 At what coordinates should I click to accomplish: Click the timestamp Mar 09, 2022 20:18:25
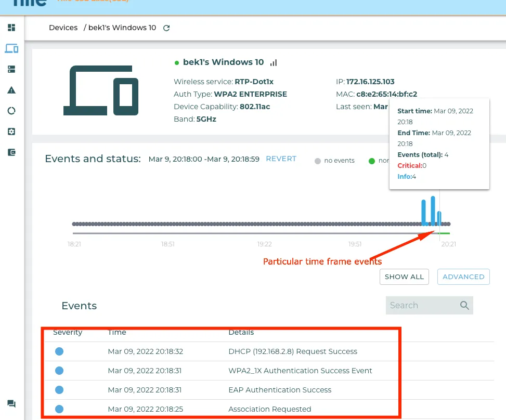[146, 409]
